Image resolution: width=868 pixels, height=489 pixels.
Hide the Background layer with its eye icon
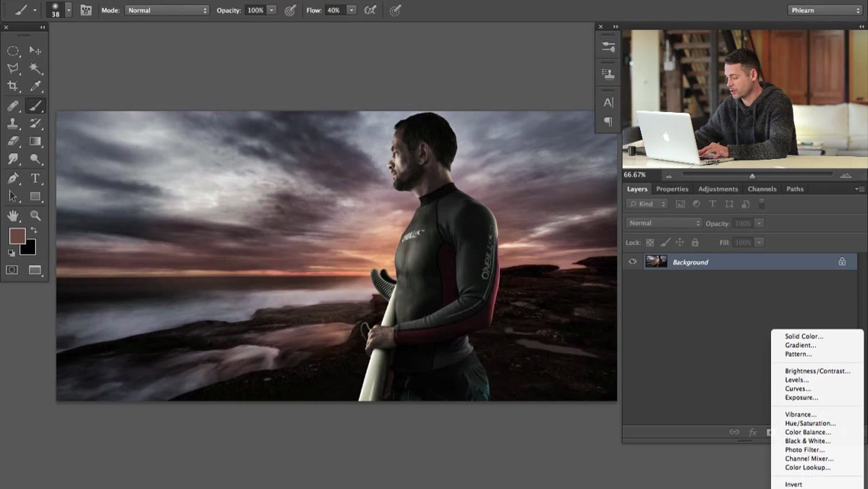633,262
